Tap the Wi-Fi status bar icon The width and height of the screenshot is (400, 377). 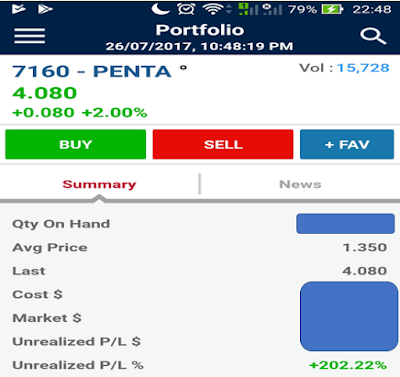click(x=213, y=9)
